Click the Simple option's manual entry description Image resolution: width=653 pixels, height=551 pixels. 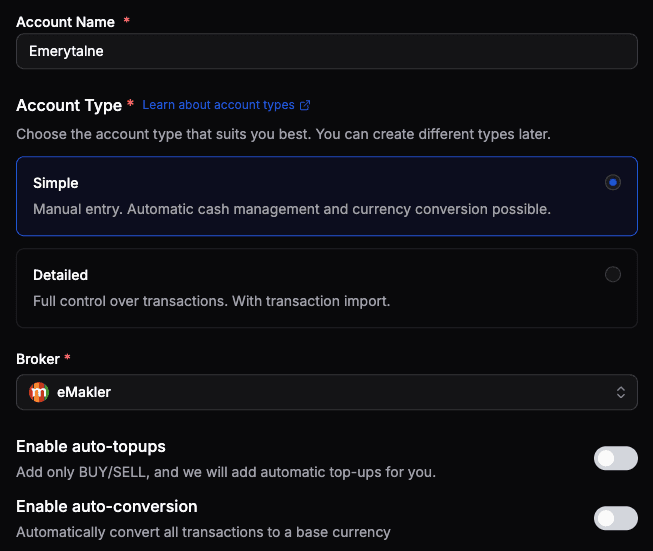click(291, 210)
